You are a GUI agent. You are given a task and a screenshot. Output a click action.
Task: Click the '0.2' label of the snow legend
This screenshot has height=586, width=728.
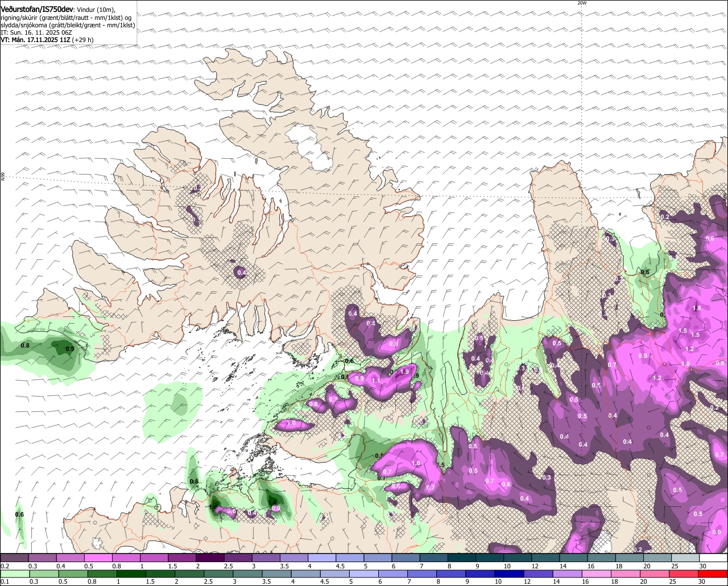click(x=5, y=566)
